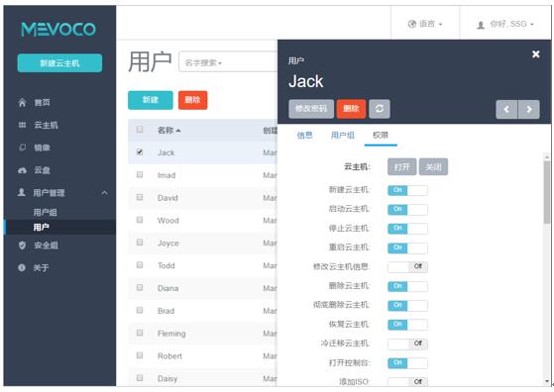Viewport: 554px width, 392px height.
Task: Toggle the select-all header checkbox
Action: pos(140,130)
